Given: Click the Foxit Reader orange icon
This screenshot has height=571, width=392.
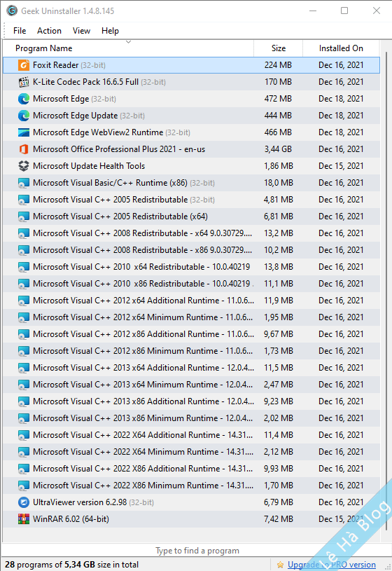Looking at the screenshot, I should (x=24, y=65).
